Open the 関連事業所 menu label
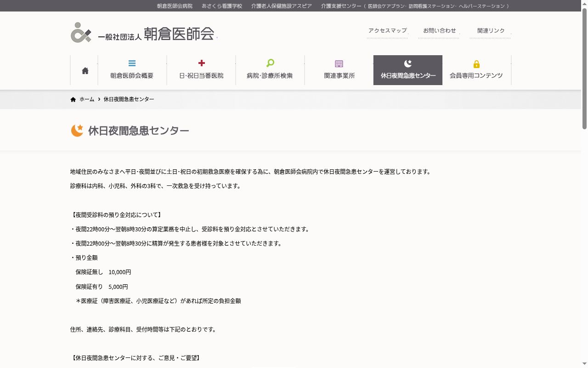588x368 pixels. (339, 75)
